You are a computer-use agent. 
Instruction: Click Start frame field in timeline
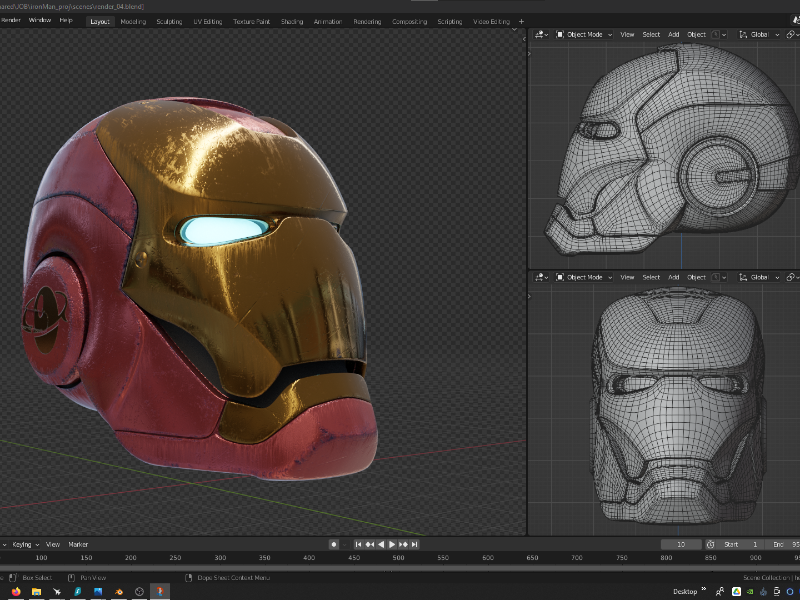pos(740,544)
